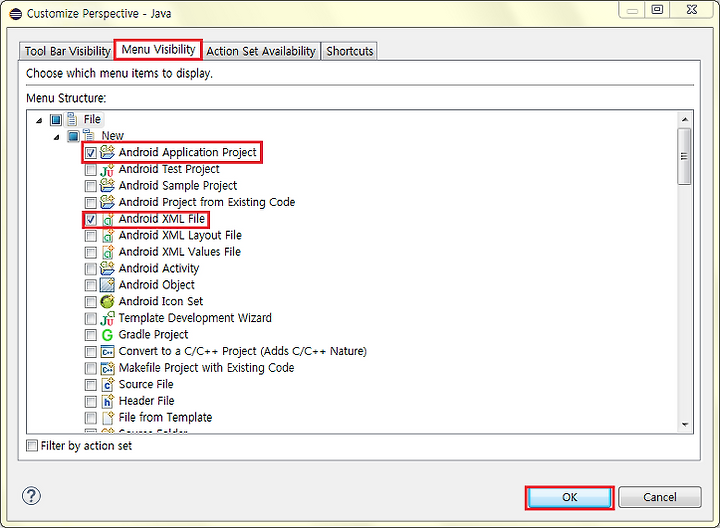Select Android XML Values File label
The width and height of the screenshot is (720, 528).
point(180,252)
